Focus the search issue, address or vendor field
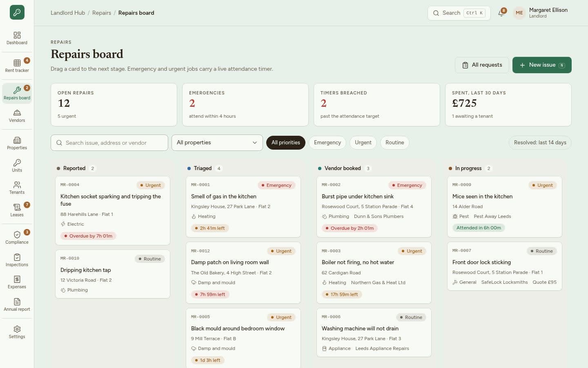Image resolution: width=588 pixels, height=368 pixels. 109,143
